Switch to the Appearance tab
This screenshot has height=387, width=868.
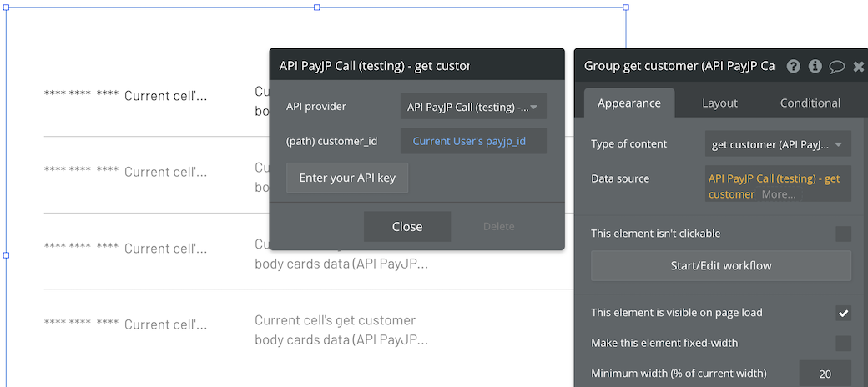629,103
